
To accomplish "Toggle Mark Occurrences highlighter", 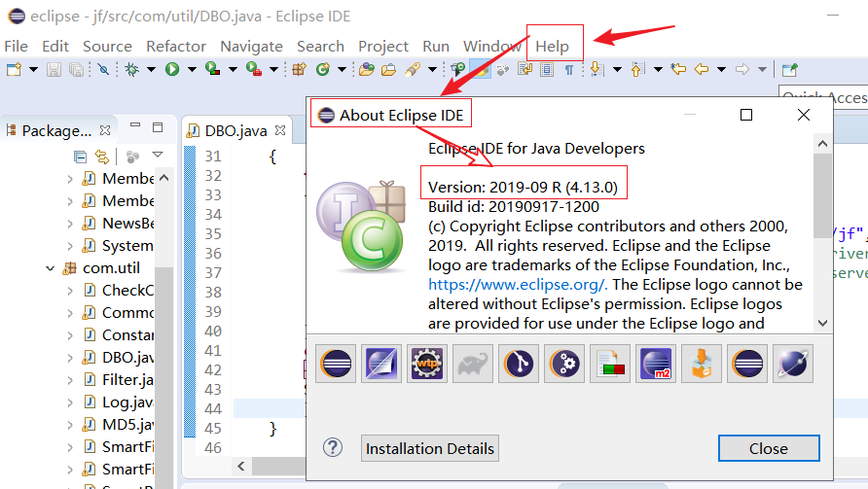I will click(x=480, y=70).
